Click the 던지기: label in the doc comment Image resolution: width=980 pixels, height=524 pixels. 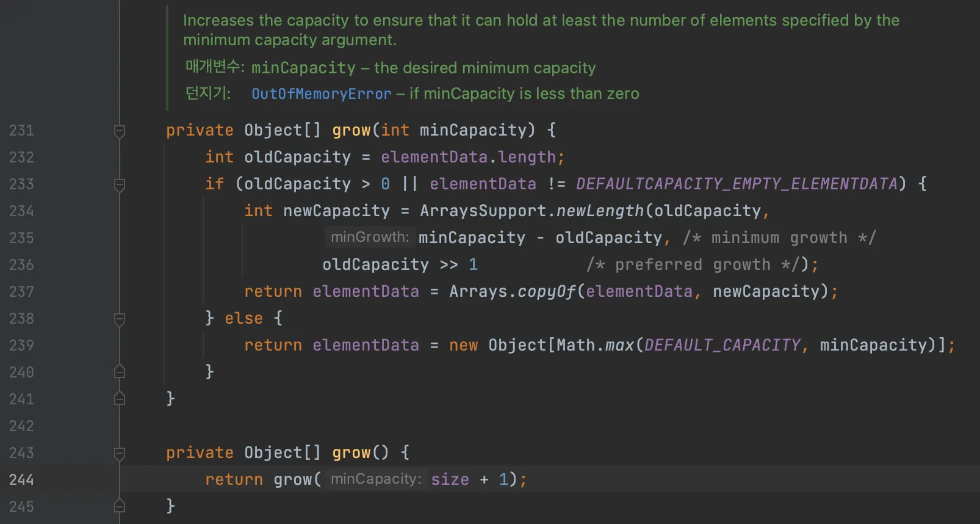pyautogui.click(x=208, y=93)
